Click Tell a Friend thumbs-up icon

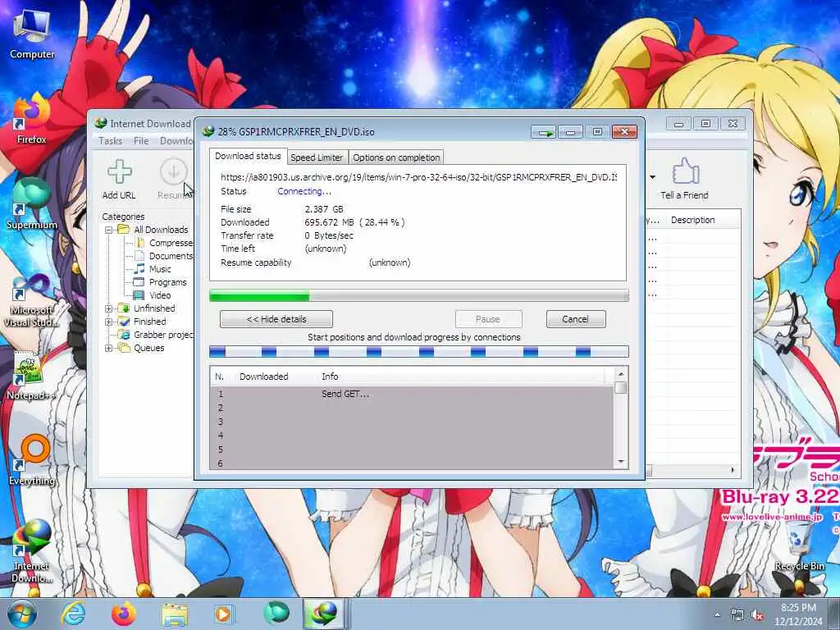(x=684, y=180)
